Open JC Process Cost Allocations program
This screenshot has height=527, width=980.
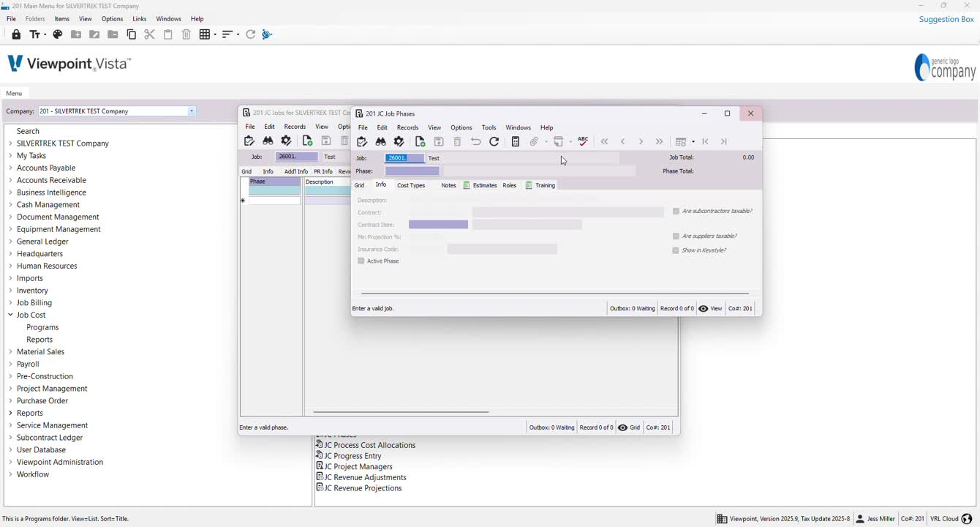click(x=370, y=445)
